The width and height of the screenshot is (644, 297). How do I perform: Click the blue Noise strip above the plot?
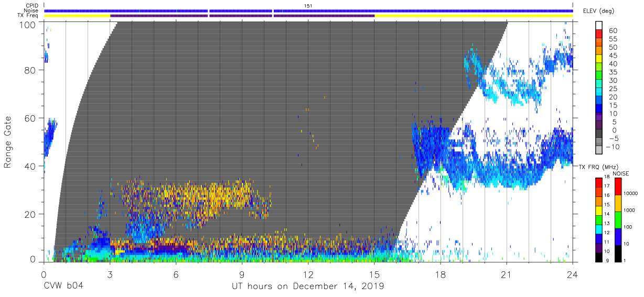coord(308,10)
